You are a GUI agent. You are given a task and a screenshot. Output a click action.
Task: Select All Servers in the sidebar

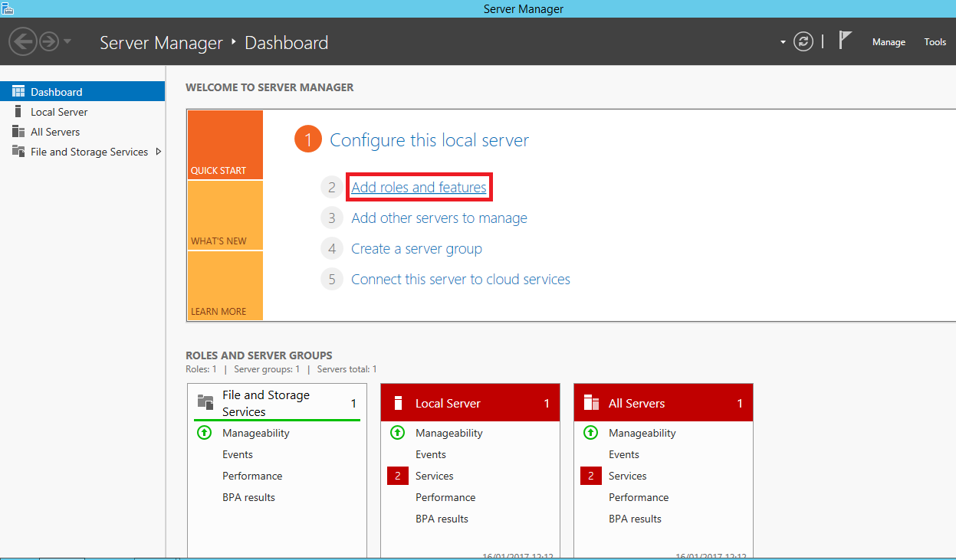pos(82,132)
